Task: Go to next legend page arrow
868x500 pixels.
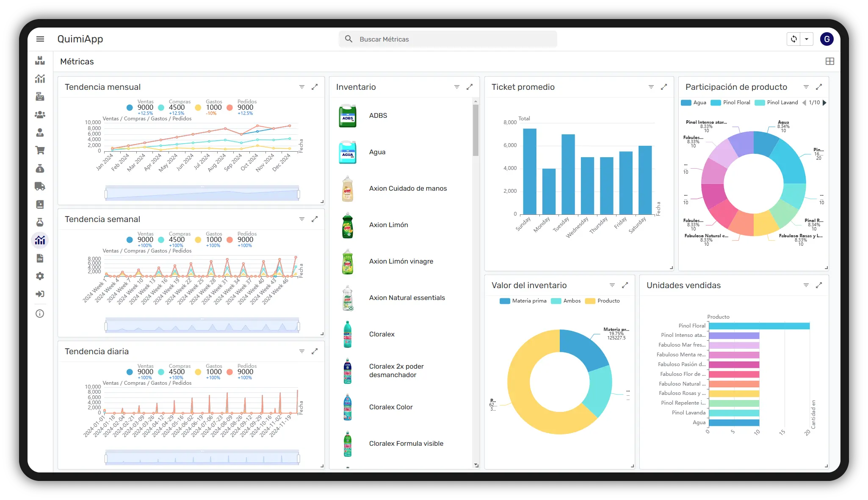Action: click(x=824, y=103)
